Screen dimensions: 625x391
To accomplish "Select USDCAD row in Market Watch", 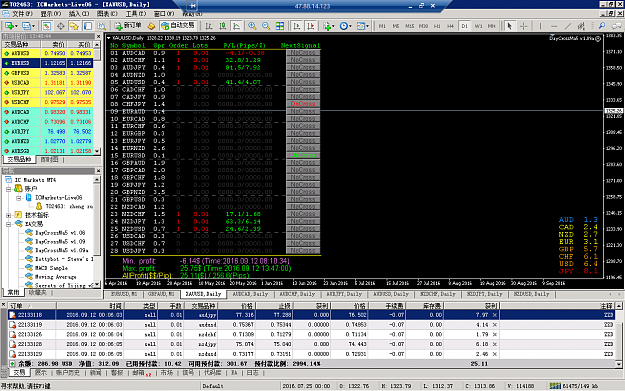I will pos(48,83).
